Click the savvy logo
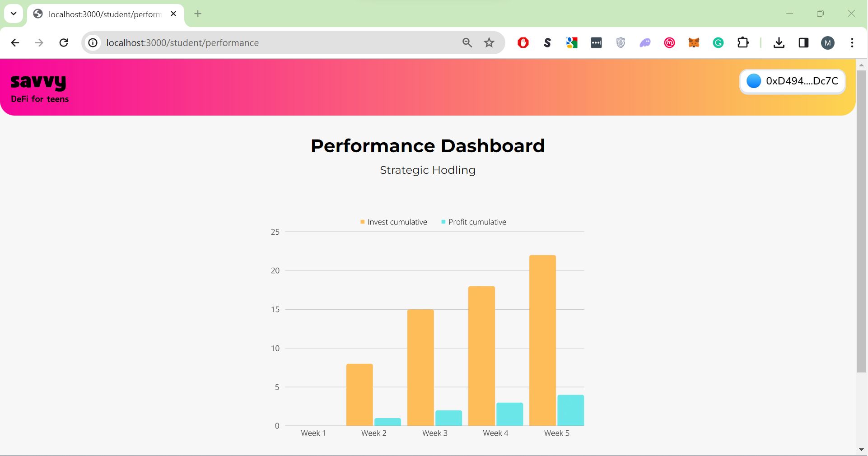The width and height of the screenshot is (868, 456). [38, 82]
